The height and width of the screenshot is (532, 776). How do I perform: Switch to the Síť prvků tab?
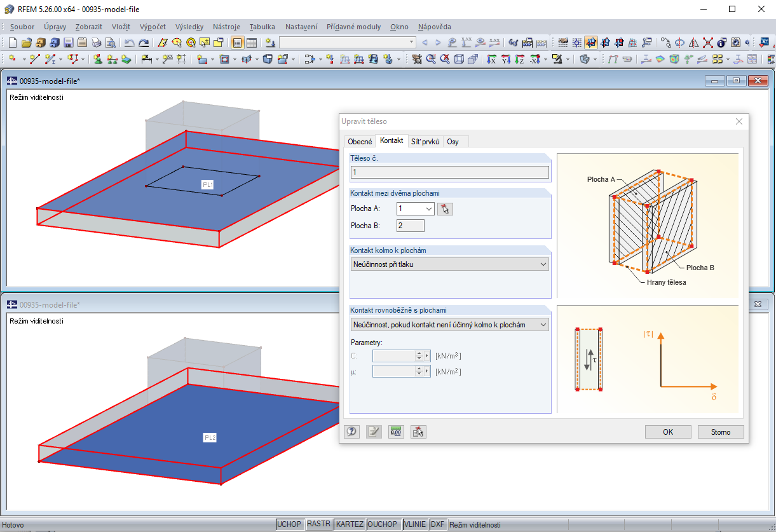pyautogui.click(x=425, y=142)
